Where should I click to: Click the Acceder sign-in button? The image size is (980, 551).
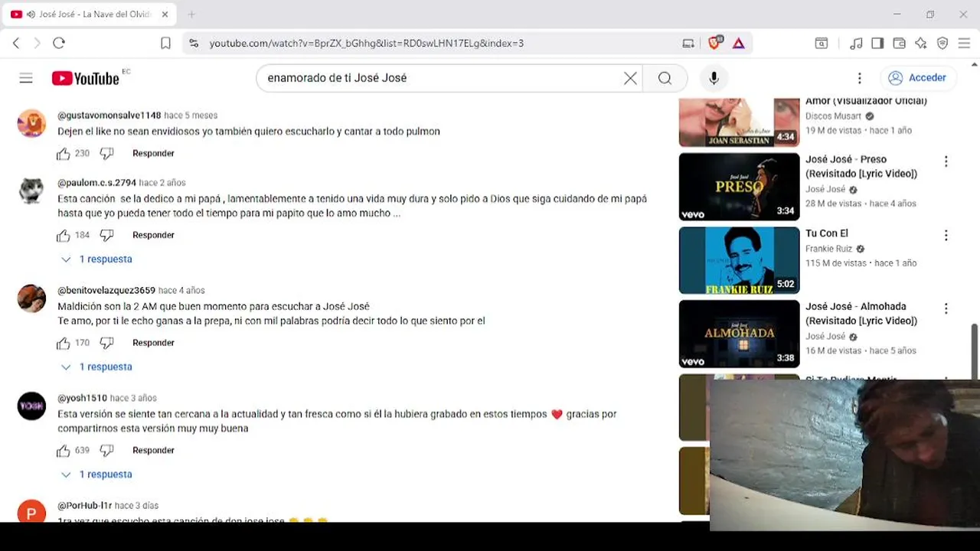[x=917, y=78]
